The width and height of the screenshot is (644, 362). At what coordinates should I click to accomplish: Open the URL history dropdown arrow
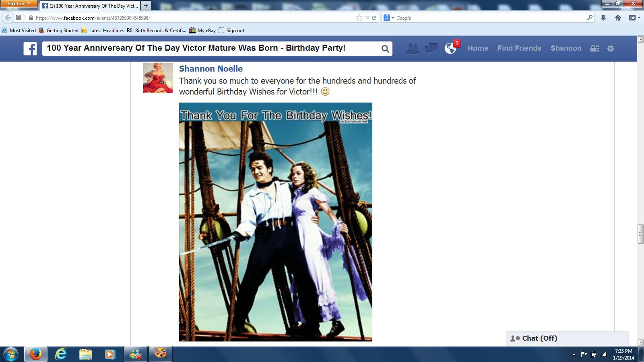tap(367, 18)
